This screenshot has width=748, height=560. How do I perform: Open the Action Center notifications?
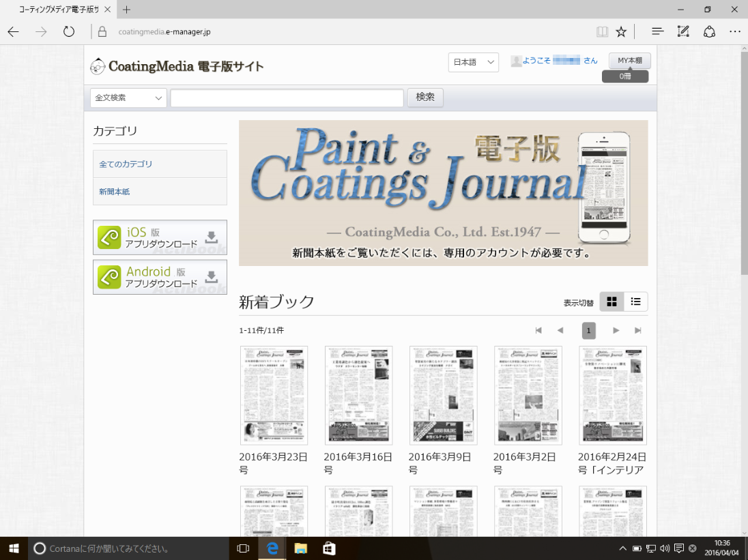pos(679,548)
